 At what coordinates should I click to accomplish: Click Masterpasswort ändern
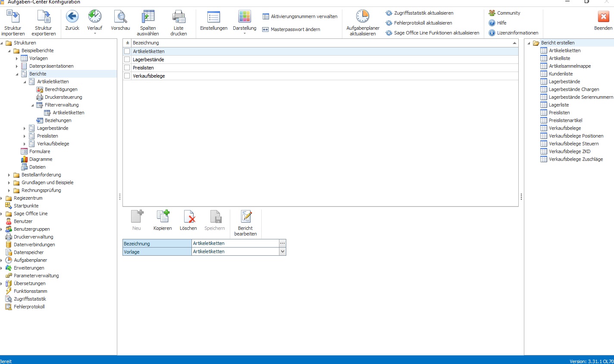(291, 29)
